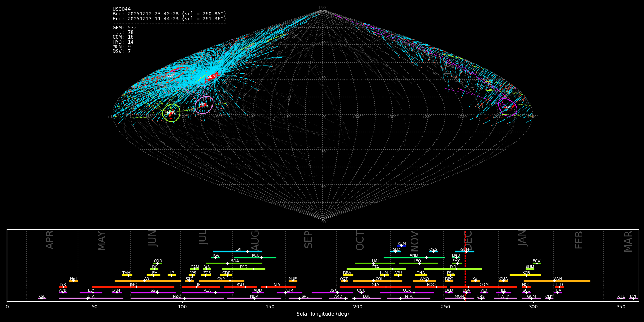The width and height of the screenshot is (644, 322).
Task: Click the 'MON: 9' count in legend
Action: [x=122, y=47]
